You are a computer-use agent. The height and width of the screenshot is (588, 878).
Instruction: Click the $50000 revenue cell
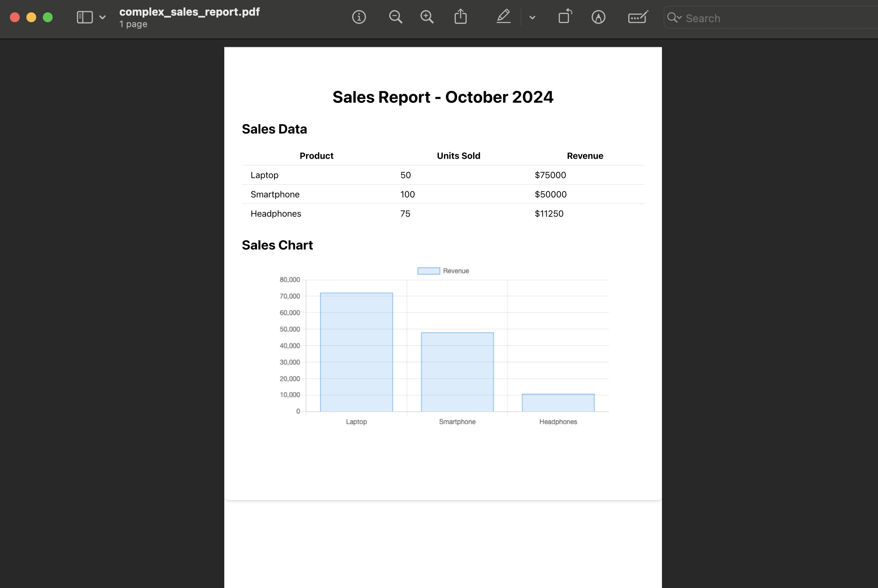click(550, 194)
